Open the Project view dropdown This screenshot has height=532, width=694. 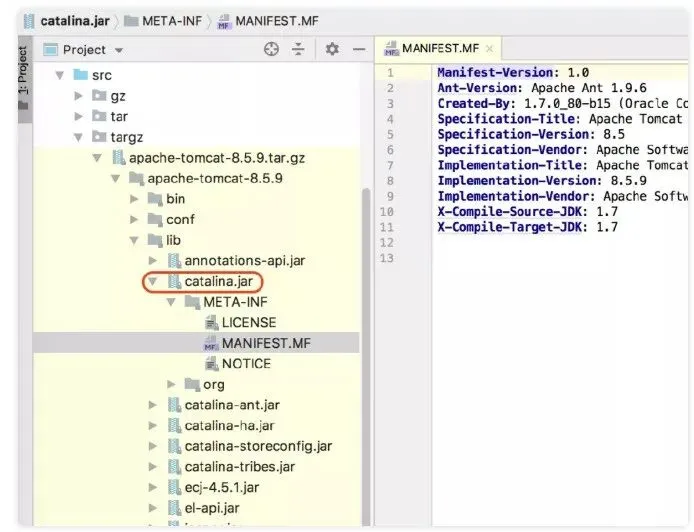pos(119,50)
